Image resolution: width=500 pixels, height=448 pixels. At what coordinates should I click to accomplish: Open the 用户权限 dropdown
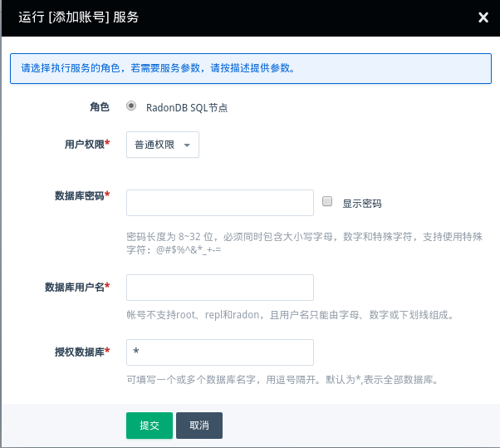[162, 145]
